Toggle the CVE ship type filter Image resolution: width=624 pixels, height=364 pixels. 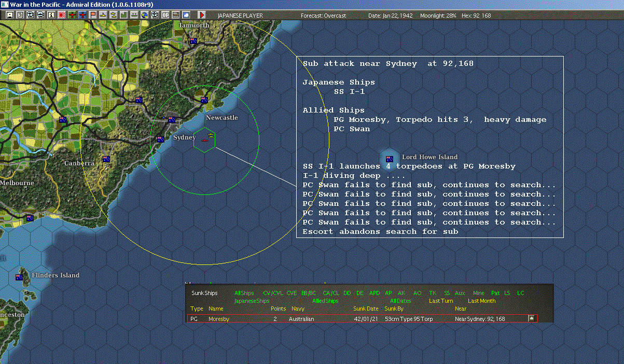pos(292,293)
